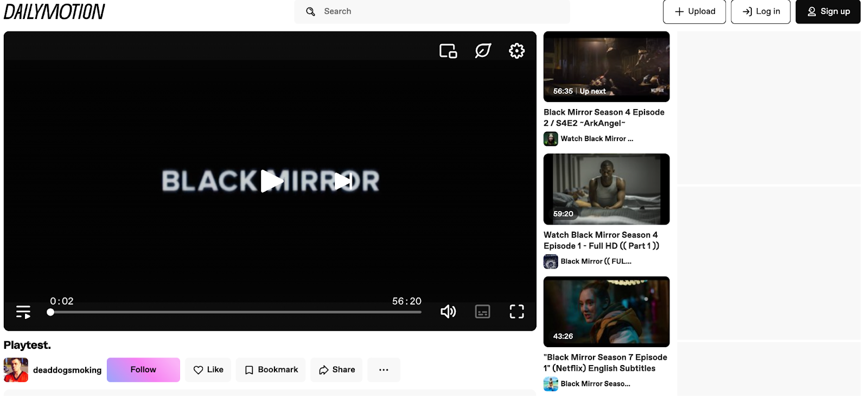The image size is (868, 396).
Task: Skip to the next video
Action: [x=343, y=181]
